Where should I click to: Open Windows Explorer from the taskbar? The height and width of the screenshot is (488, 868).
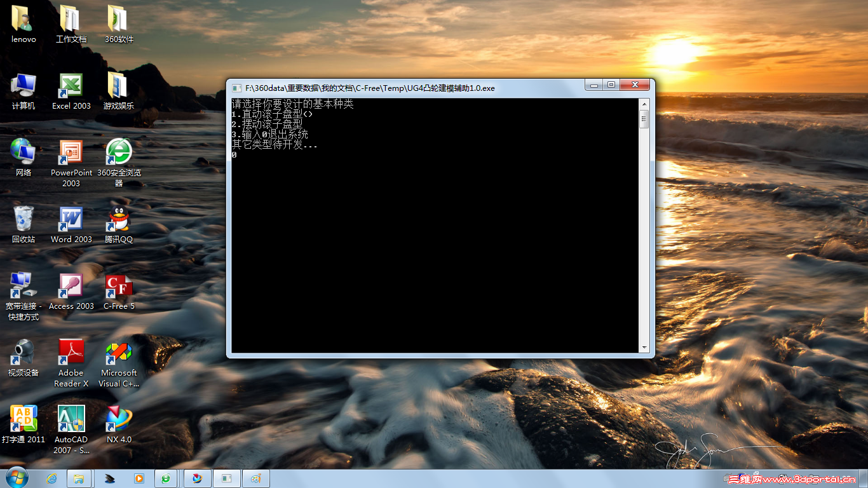pyautogui.click(x=79, y=478)
